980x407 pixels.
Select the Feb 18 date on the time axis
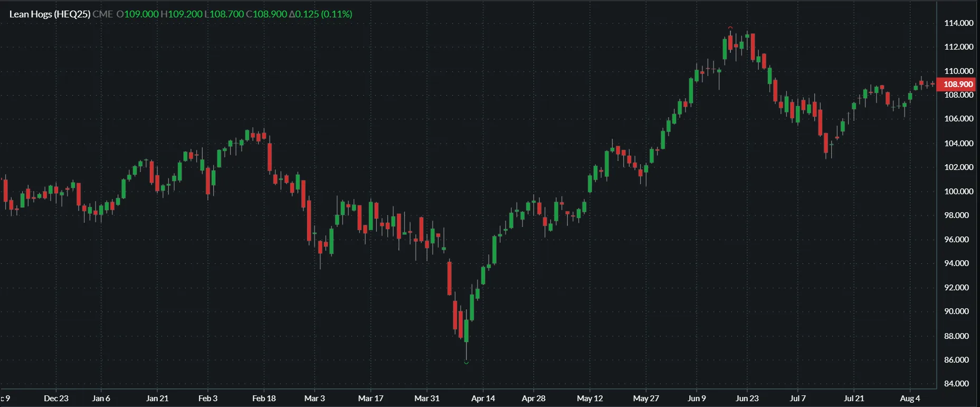pos(264,399)
